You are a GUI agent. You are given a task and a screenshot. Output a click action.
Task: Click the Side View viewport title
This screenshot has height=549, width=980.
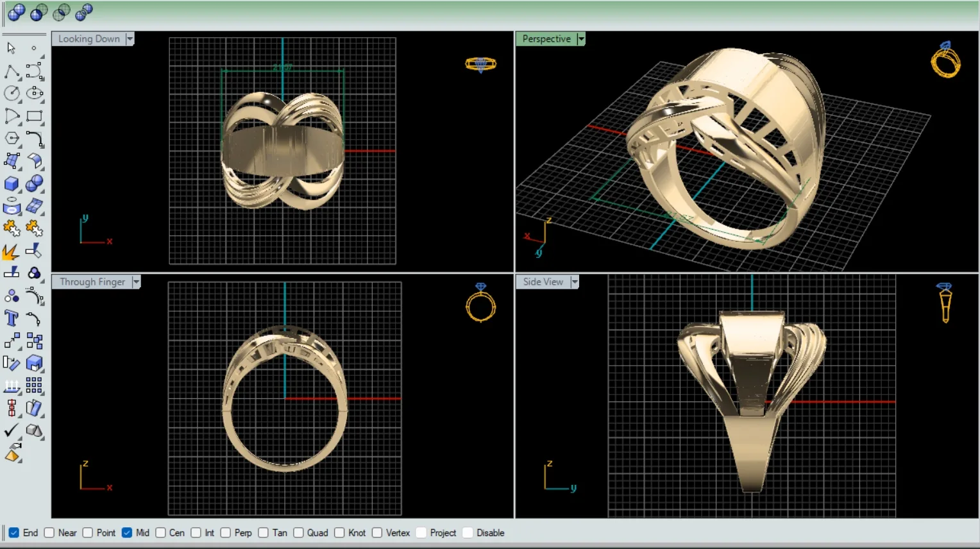point(543,282)
